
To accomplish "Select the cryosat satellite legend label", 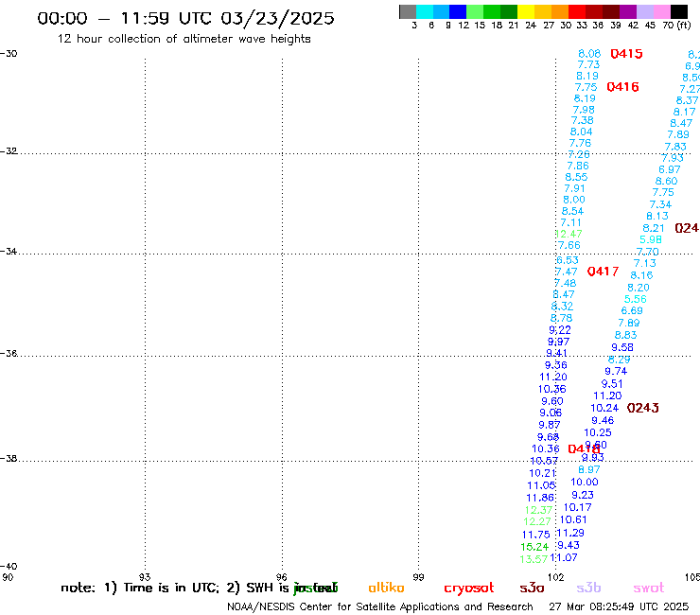I will tap(469, 589).
